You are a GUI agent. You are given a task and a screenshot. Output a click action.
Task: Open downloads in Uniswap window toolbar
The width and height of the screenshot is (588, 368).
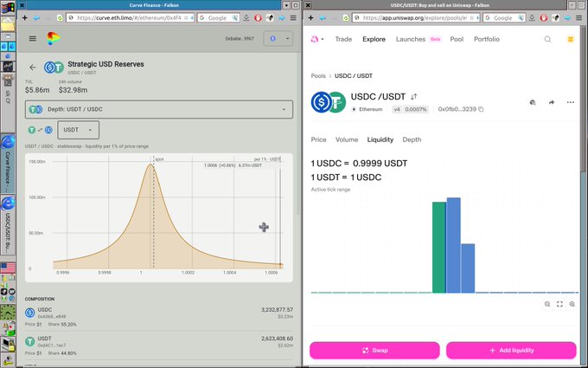(x=532, y=17)
